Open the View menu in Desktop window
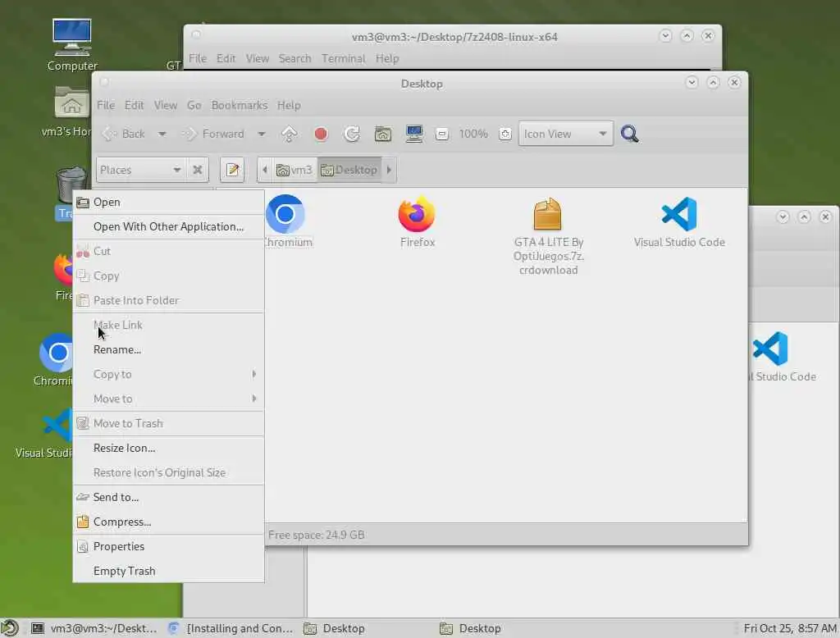Viewport: 840px width, 638px height. click(x=166, y=106)
